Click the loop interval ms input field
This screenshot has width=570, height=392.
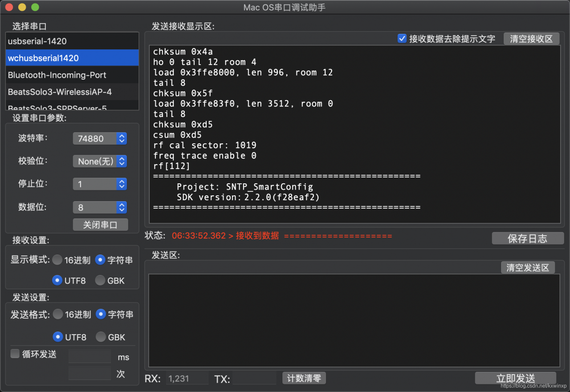click(90, 356)
